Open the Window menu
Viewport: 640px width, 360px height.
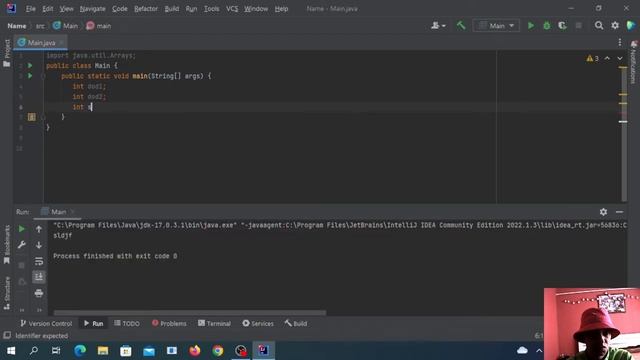tap(256, 9)
